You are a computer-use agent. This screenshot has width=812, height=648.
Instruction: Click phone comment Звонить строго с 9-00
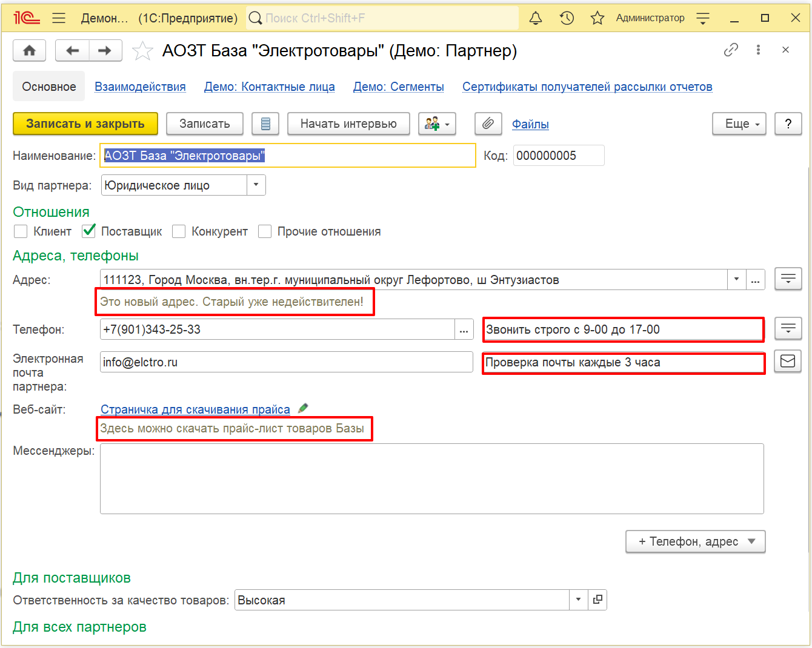(x=623, y=329)
